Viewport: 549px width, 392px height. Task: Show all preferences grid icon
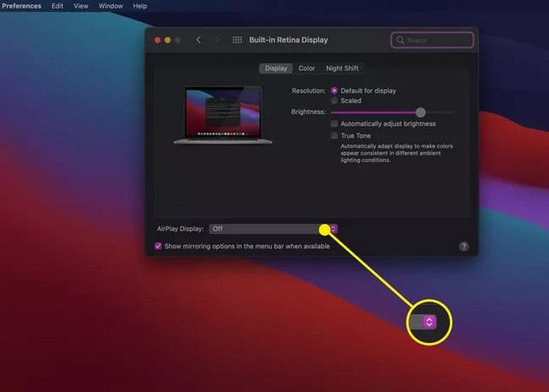coord(238,40)
